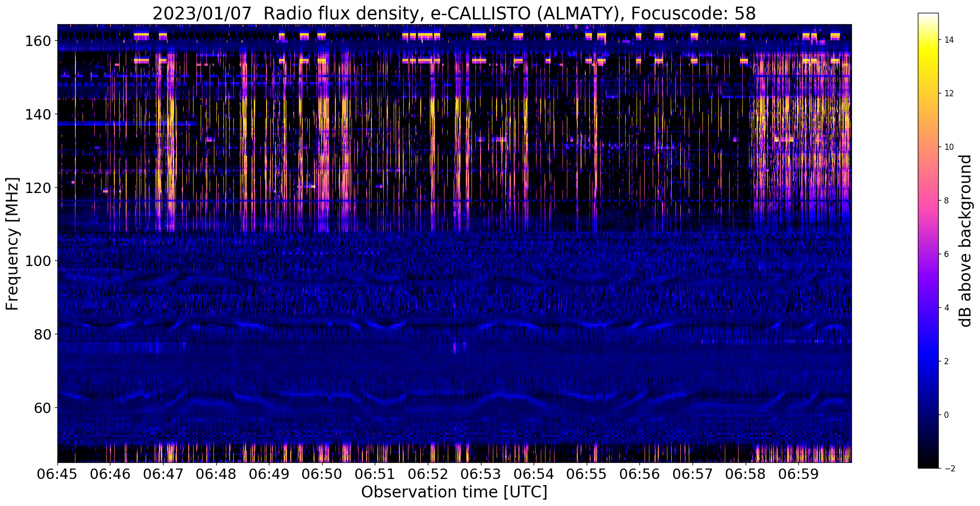Screen dimensions: 980x506
Task: Click the 06:57 time tick label
Action: [693, 473]
